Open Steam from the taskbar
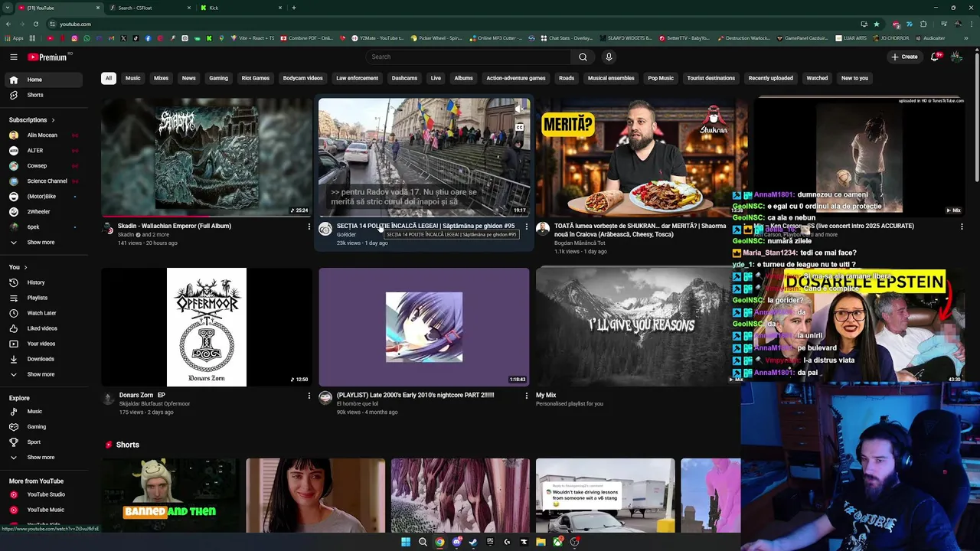 point(473,542)
